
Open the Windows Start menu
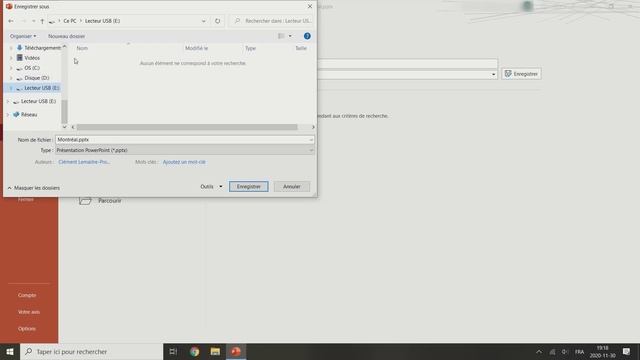point(10,351)
